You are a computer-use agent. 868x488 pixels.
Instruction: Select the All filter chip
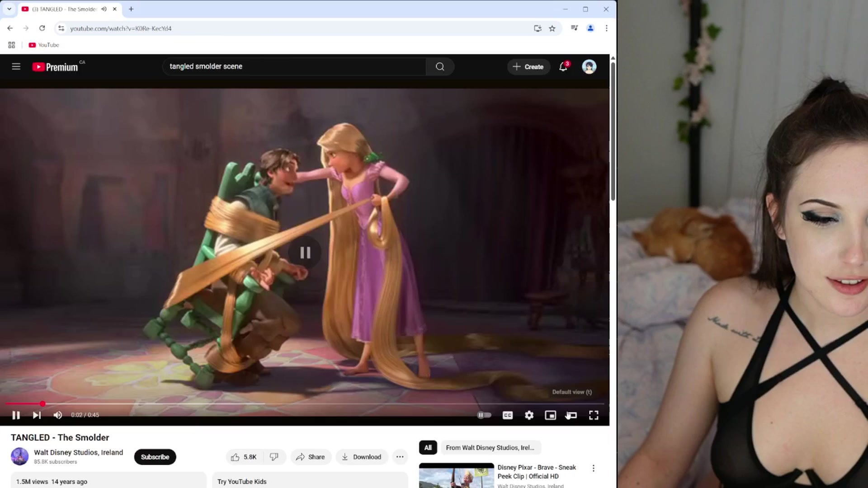(428, 448)
